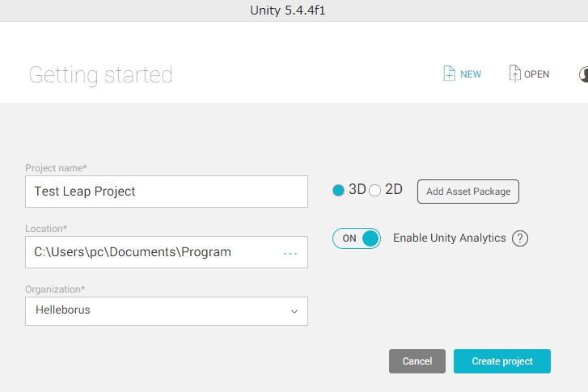
Task: Select the 2D radio button
Action: 375,191
